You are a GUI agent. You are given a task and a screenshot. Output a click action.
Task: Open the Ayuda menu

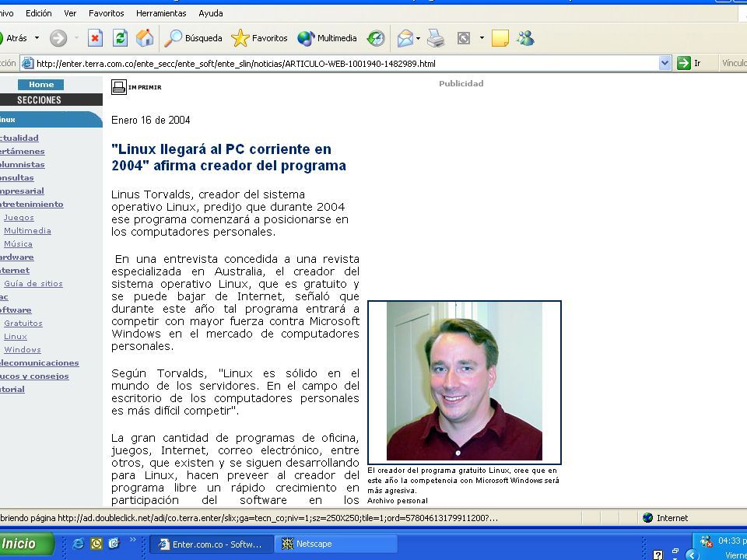[x=211, y=13]
